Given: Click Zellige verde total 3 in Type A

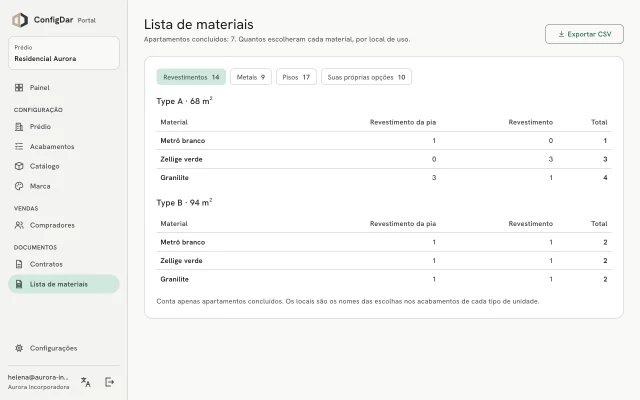Looking at the screenshot, I should click(x=605, y=159).
